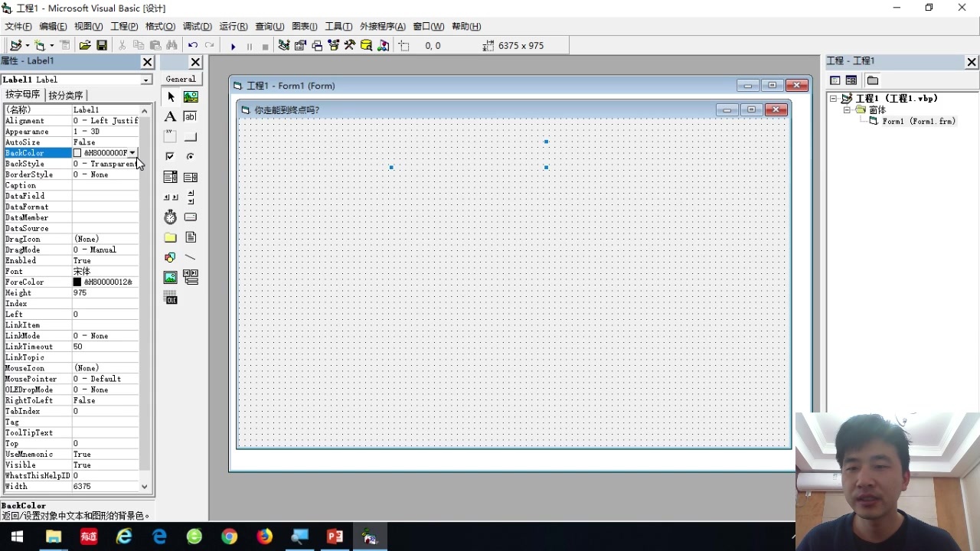Open Data View Window from toolbar
The width and height of the screenshot is (980, 551).
(x=367, y=46)
